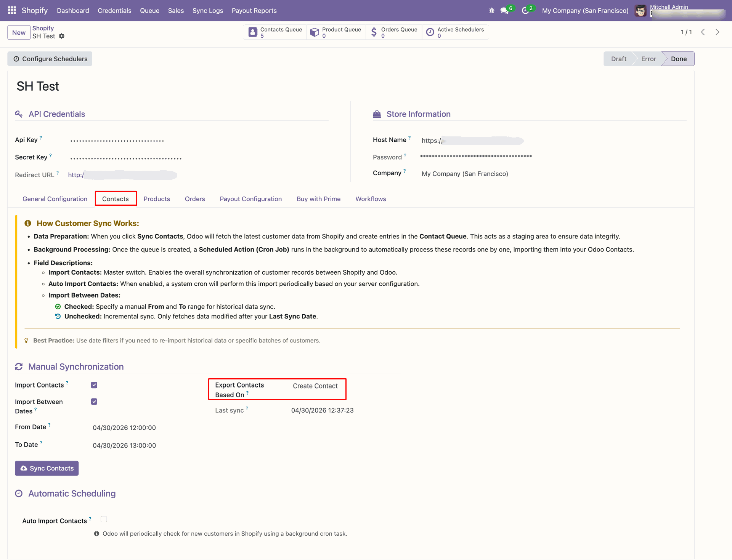Toggle the Import Between Dates checkbox
Viewport: 732px width, 560px height.
94,402
